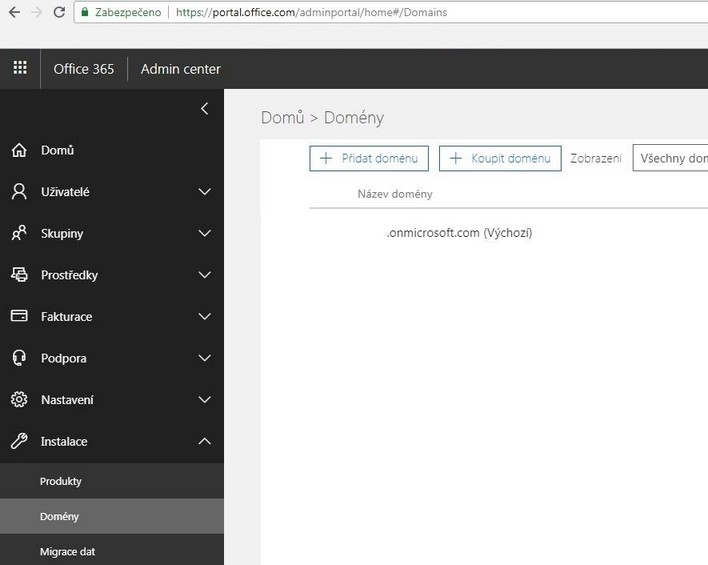Image resolution: width=708 pixels, height=565 pixels.
Task: Open the Podpora sidebar section
Action: (x=112, y=358)
